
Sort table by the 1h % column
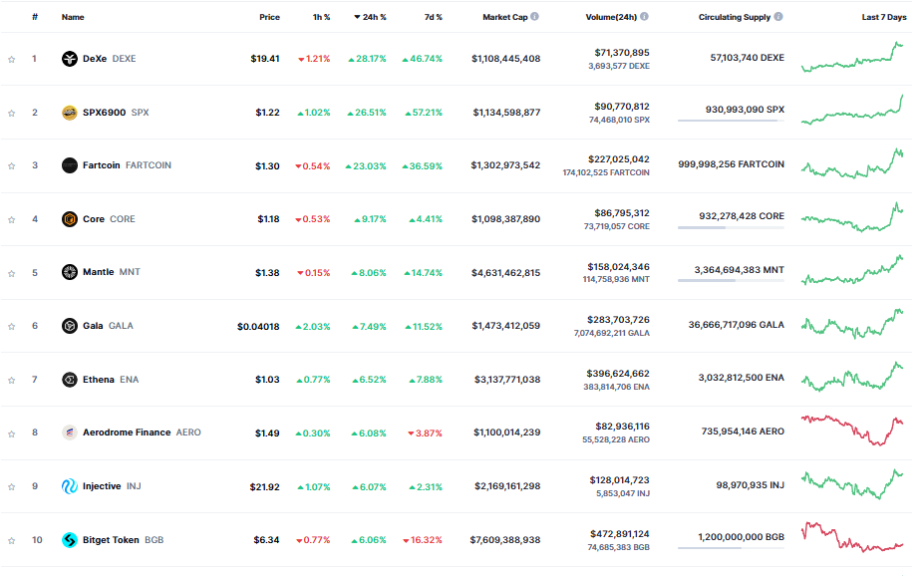point(321,17)
